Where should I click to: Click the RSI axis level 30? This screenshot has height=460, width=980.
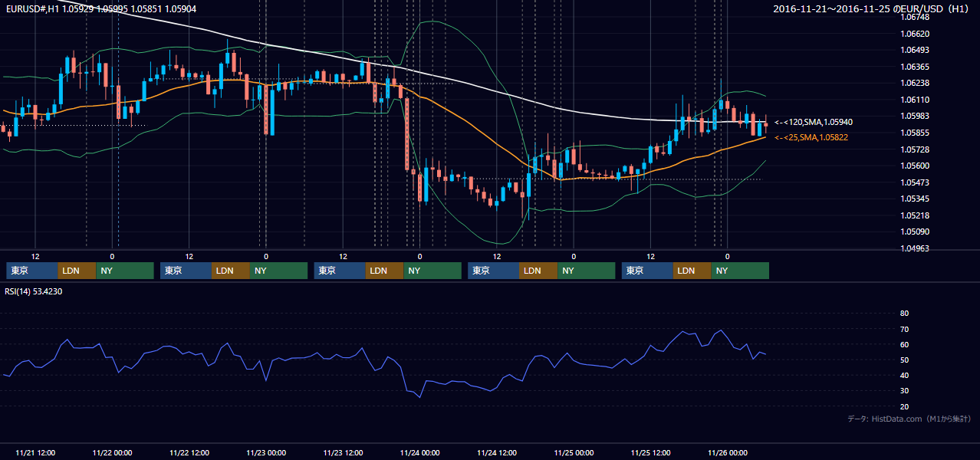pyautogui.click(x=904, y=391)
